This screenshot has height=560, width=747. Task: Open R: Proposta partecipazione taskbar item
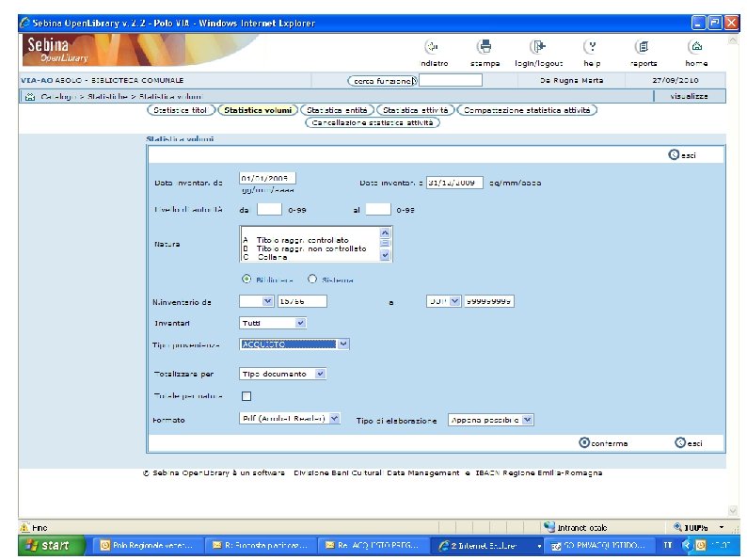(260, 545)
